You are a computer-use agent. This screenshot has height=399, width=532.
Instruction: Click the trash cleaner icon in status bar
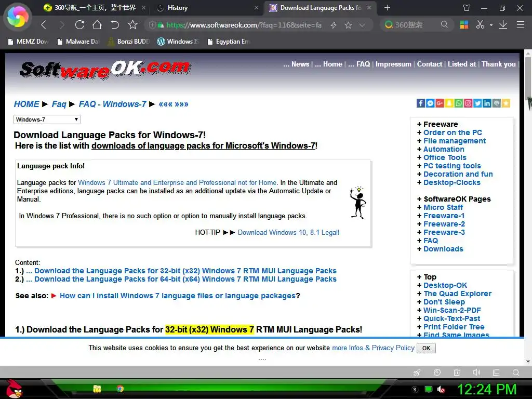[457, 373]
